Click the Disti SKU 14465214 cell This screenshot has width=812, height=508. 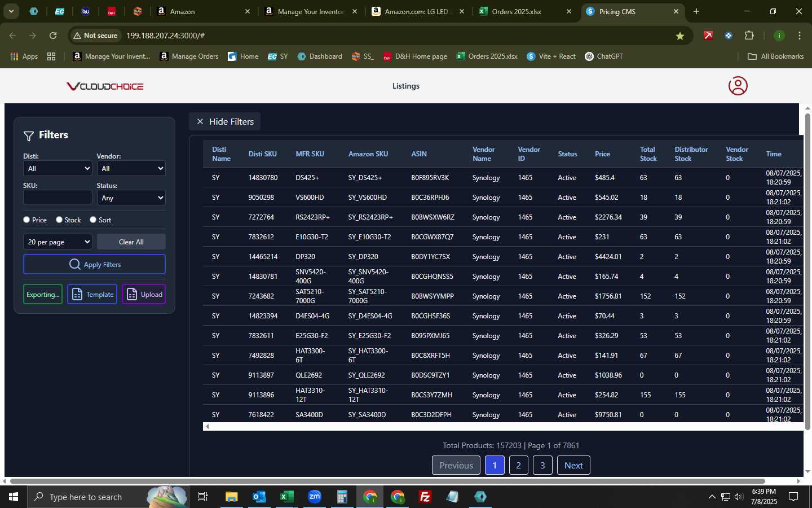[263, 257]
